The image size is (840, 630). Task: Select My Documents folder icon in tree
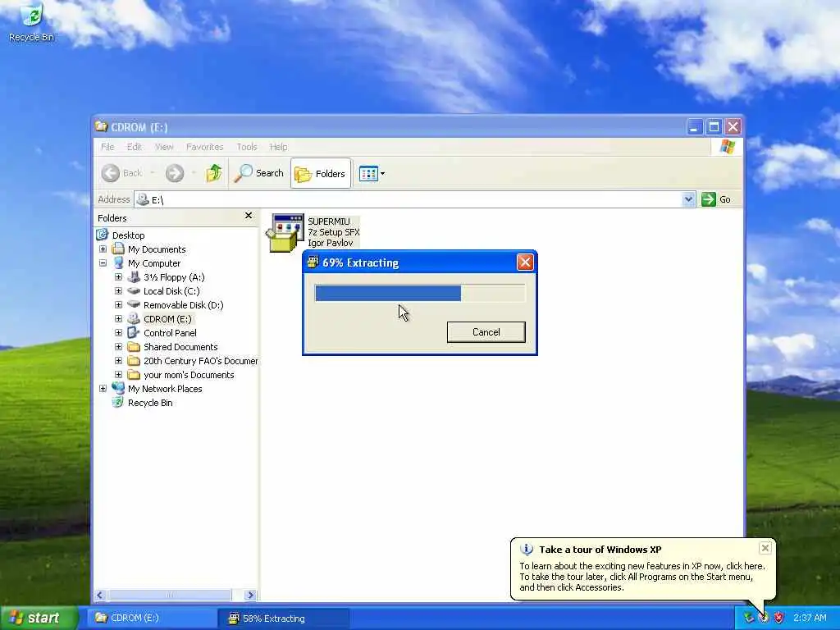(118, 249)
